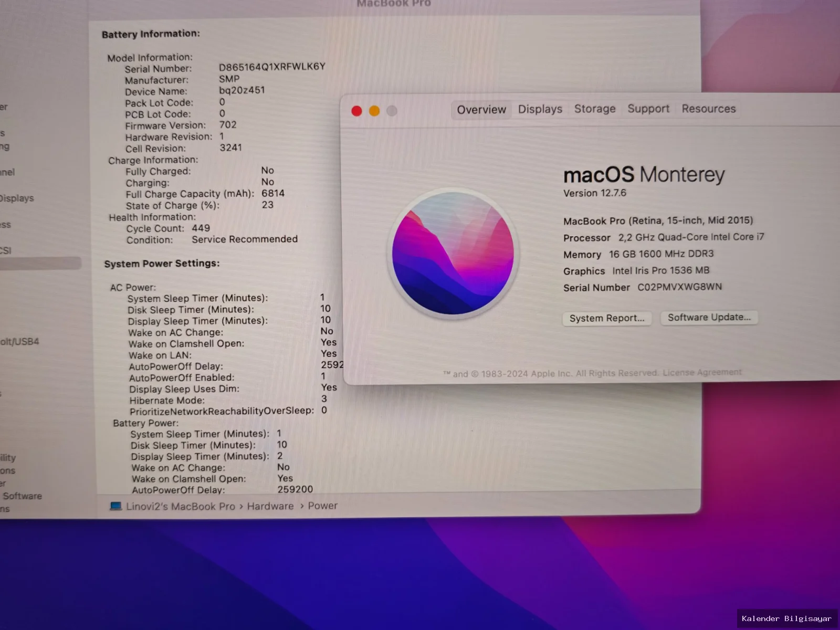The image size is (840, 630).
Task: Select Power in the path bar
Action: [x=322, y=506]
